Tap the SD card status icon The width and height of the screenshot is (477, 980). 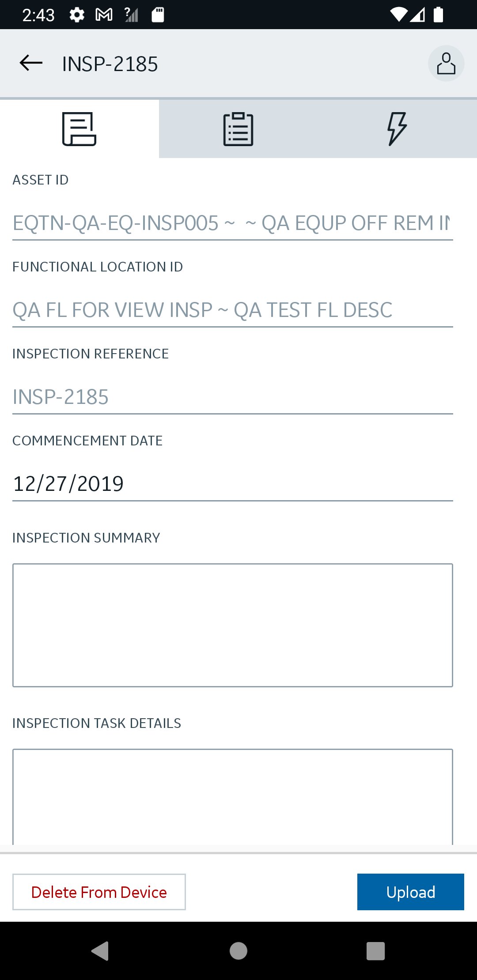158,15
